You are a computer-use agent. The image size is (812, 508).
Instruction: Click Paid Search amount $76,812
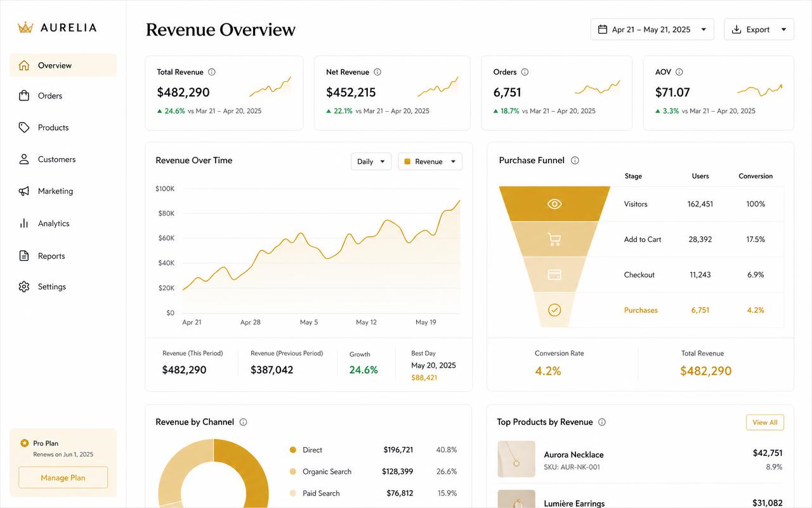coord(400,493)
